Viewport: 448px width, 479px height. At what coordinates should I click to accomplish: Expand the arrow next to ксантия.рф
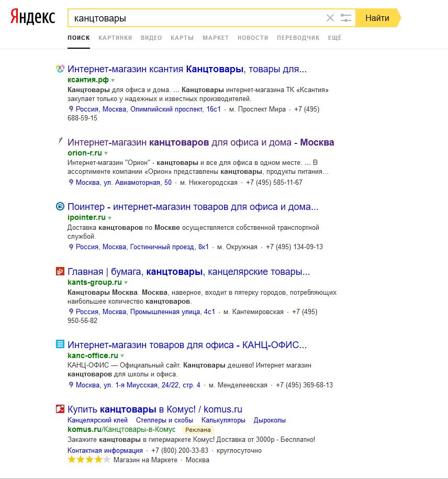coord(113,80)
